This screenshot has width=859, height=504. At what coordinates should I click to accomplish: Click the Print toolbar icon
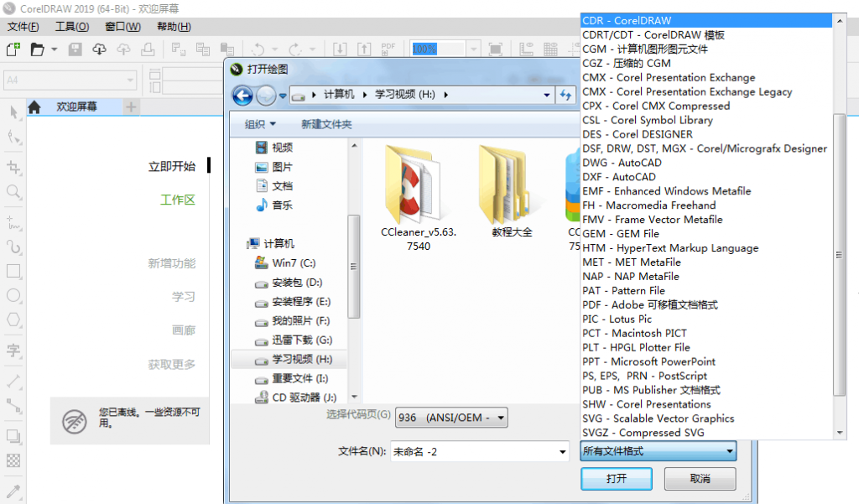tap(148, 49)
